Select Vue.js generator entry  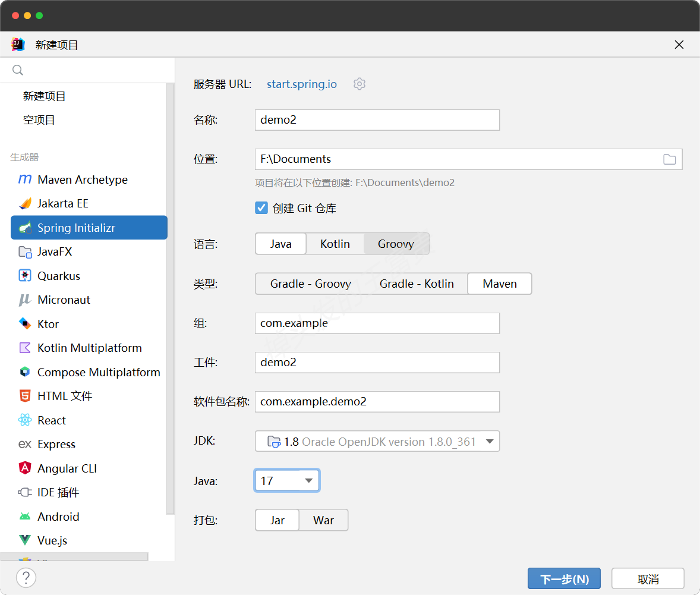pos(89,540)
